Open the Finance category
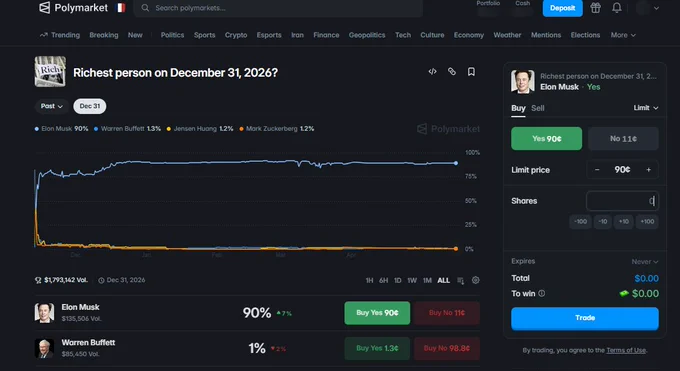 pos(326,35)
